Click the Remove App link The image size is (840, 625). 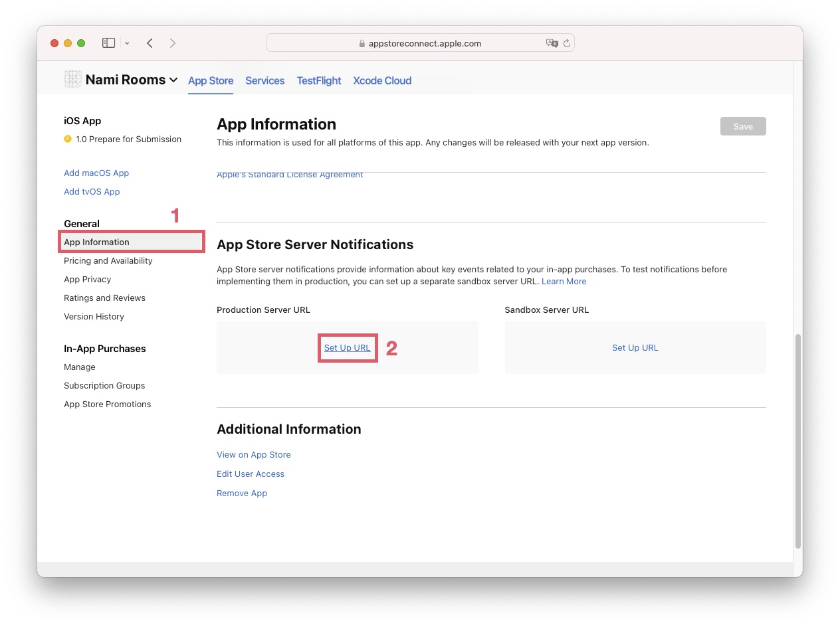242,493
